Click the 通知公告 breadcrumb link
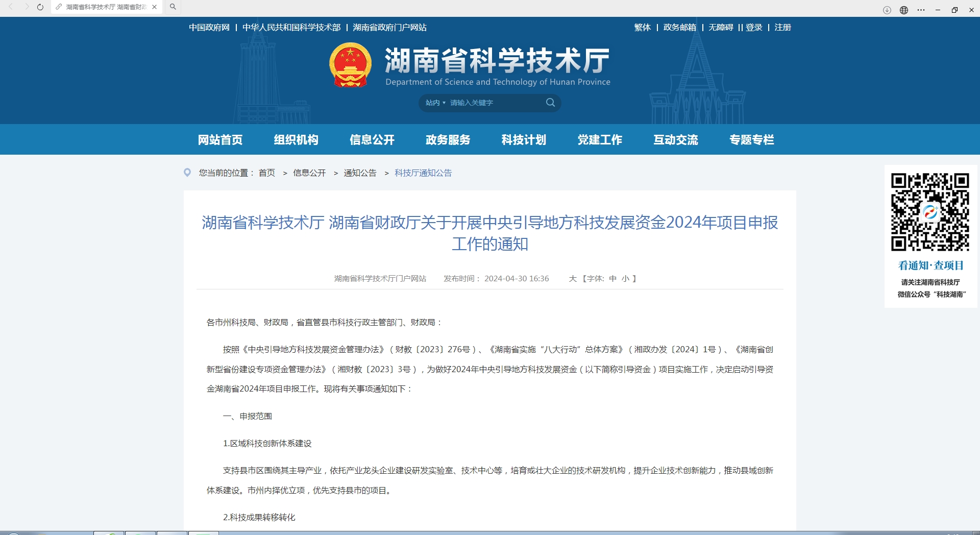The image size is (980, 535). pyautogui.click(x=360, y=173)
